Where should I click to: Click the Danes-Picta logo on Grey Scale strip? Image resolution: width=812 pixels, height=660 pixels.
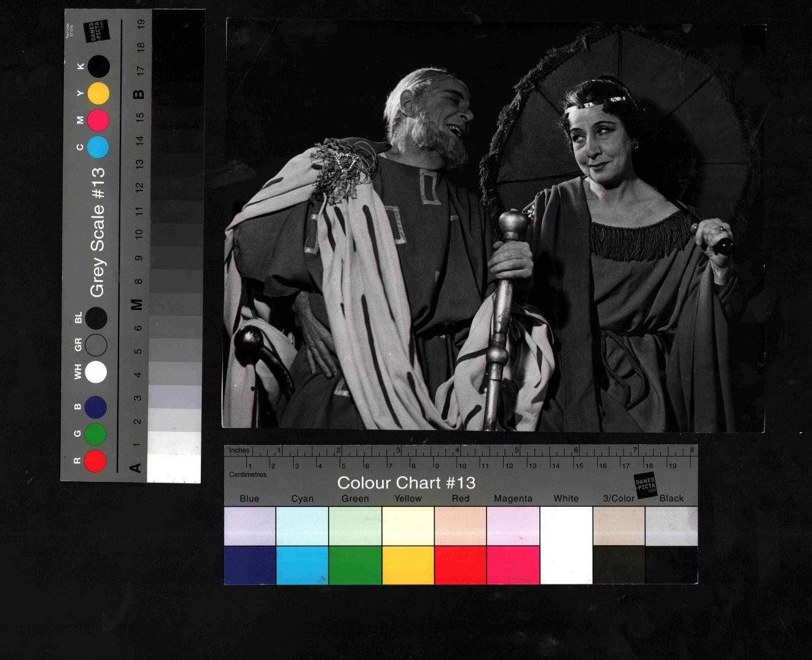[96, 31]
